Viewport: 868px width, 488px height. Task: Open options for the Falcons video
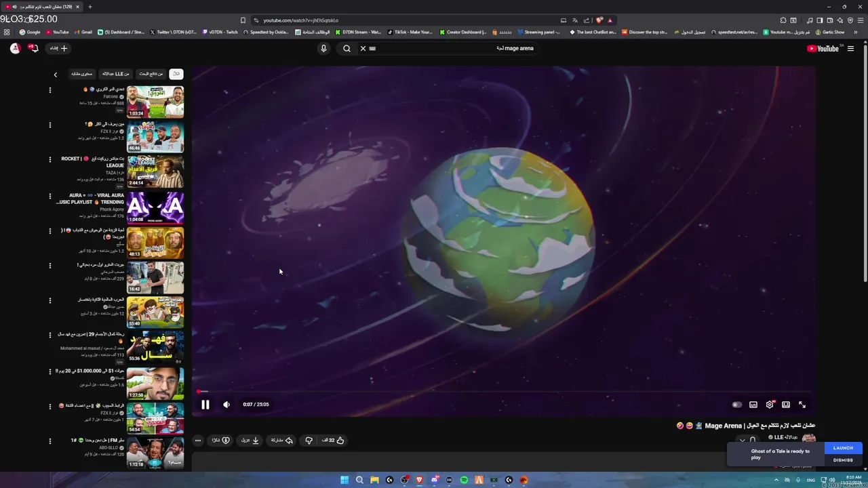(50, 89)
